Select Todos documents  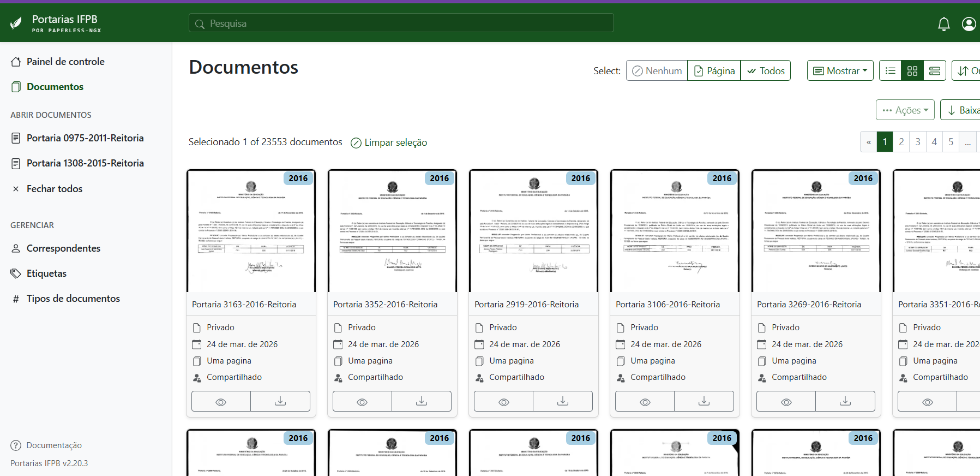pyautogui.click(x=766, y=71)
